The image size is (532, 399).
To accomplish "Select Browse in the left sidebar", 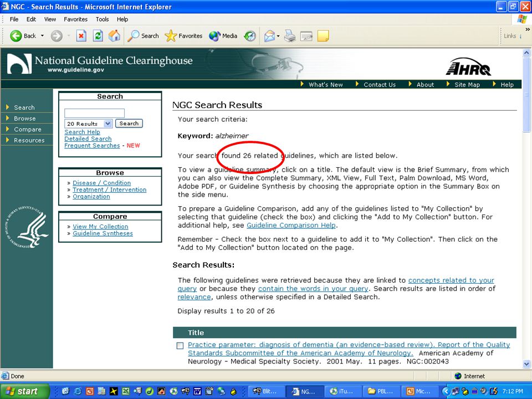I will coord(24,119).
